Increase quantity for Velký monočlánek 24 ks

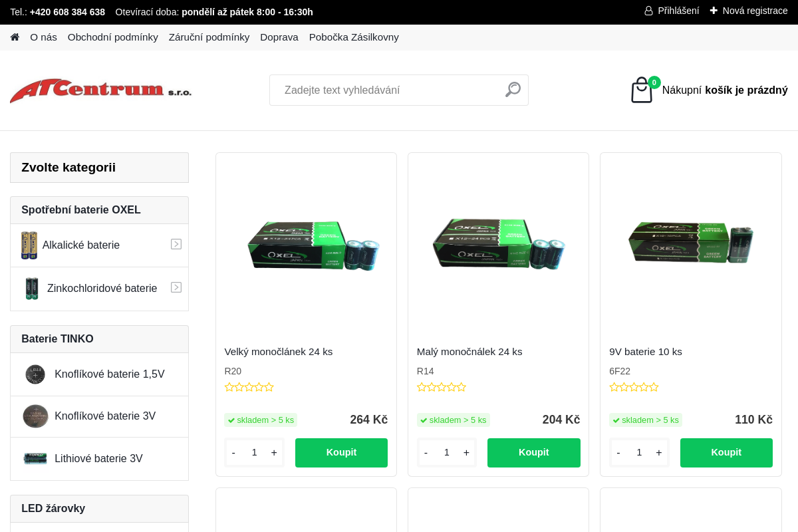click(x=274, y=453)
